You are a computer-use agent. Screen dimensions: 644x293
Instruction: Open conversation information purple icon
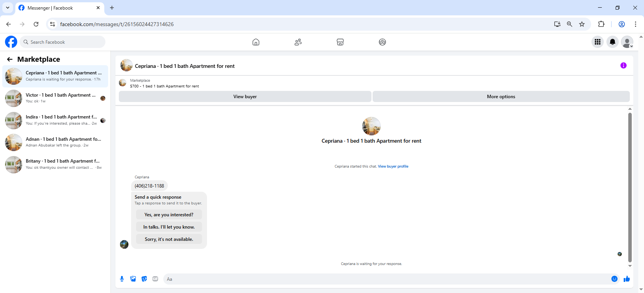[x=623, y=66]
